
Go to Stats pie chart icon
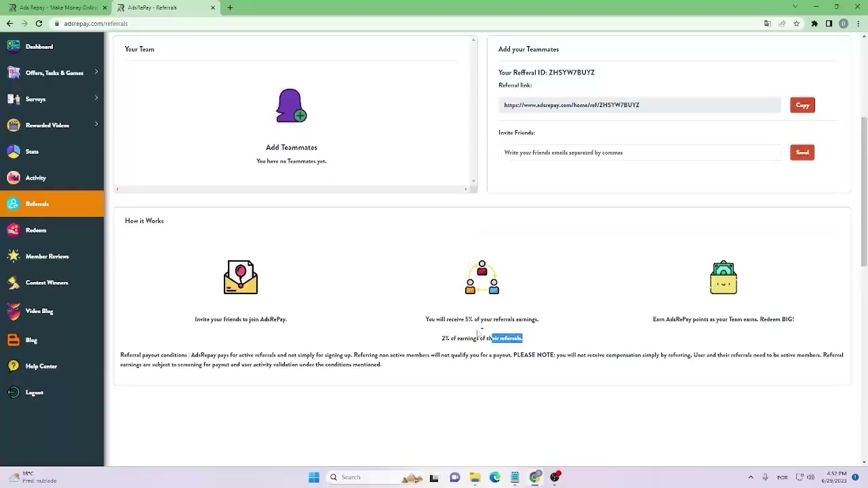(x=14, y=151)
